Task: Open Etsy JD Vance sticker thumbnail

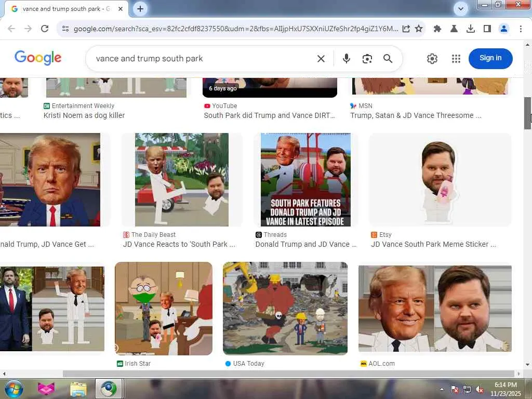Action: (440, 179)
